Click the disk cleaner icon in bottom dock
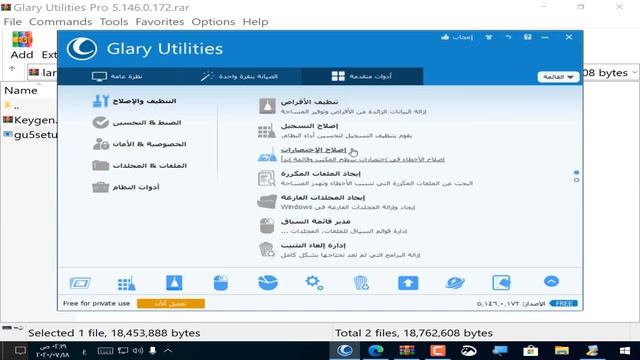640x360 pixels. [174, 282]
